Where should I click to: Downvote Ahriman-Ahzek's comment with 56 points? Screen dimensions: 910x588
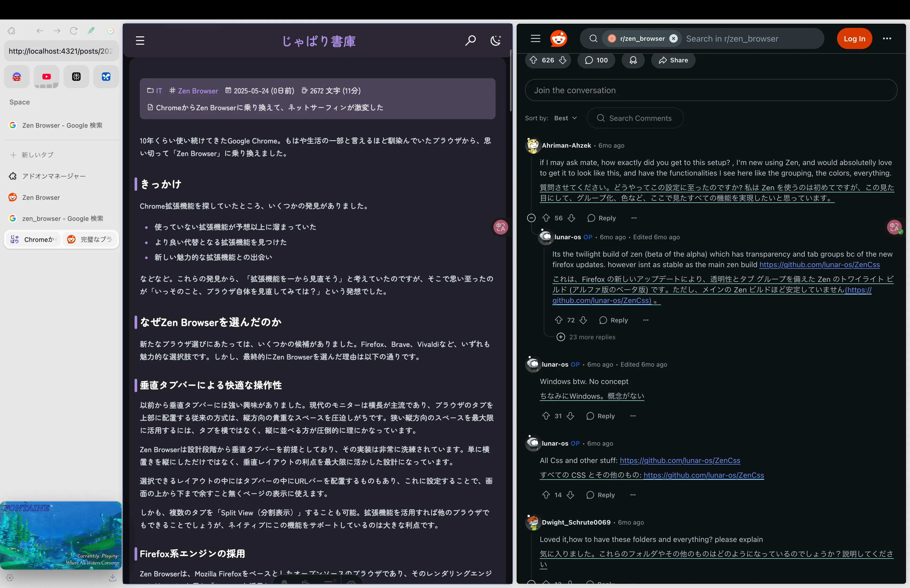pos(571,218)
